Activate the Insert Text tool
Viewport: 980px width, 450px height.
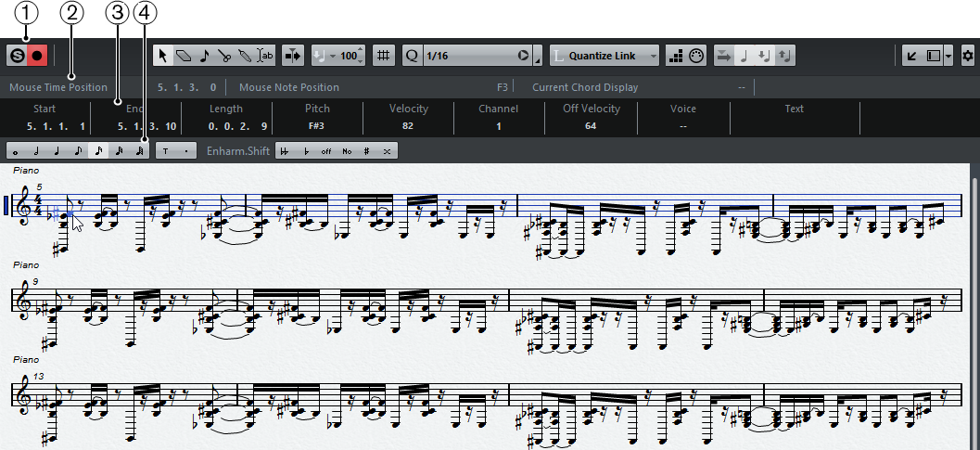point(265,56)
